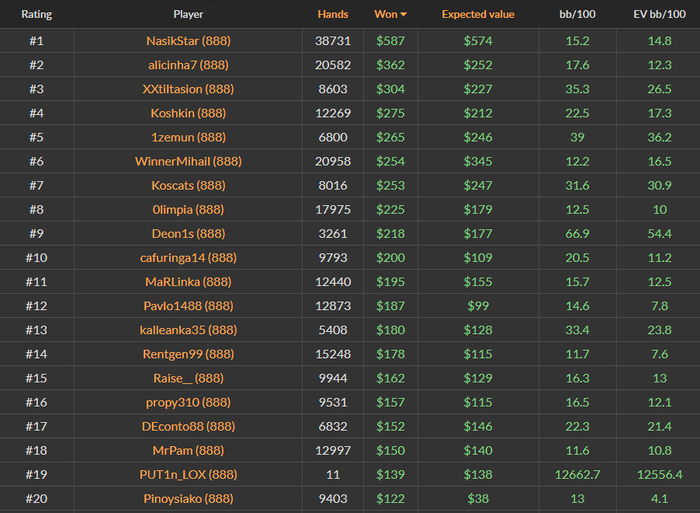The width and height of the screenshot is (700, 513).
Task: Open player PUT1n_LOX (888) profile
Action: [x=188, y=475]
